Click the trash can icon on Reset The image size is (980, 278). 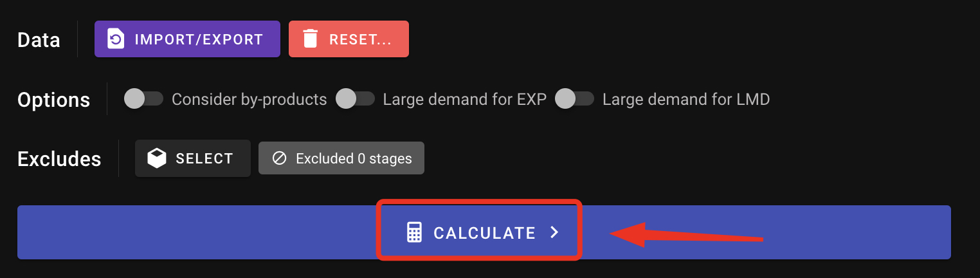point(311,39)
